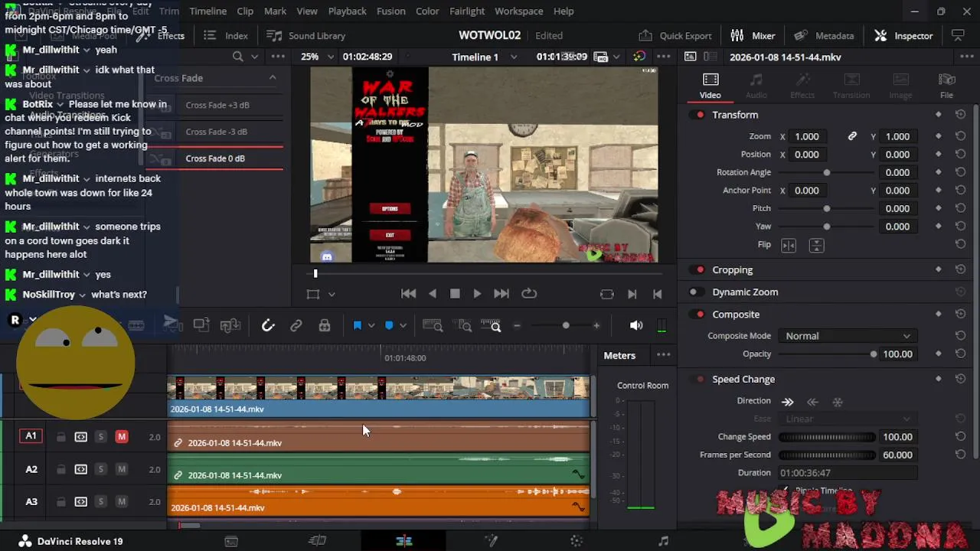Toggle the Transform section enable switch

pos(698,115)
